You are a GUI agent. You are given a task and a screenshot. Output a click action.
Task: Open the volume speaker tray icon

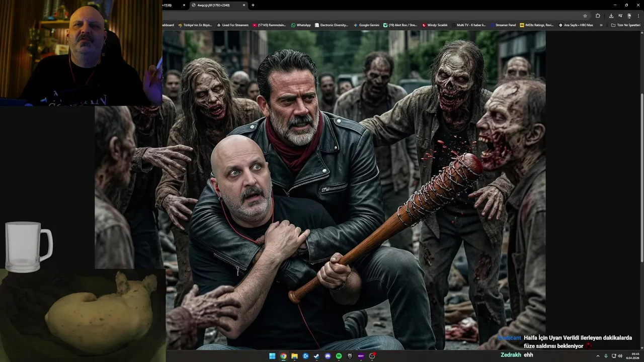tap(620, 356)
